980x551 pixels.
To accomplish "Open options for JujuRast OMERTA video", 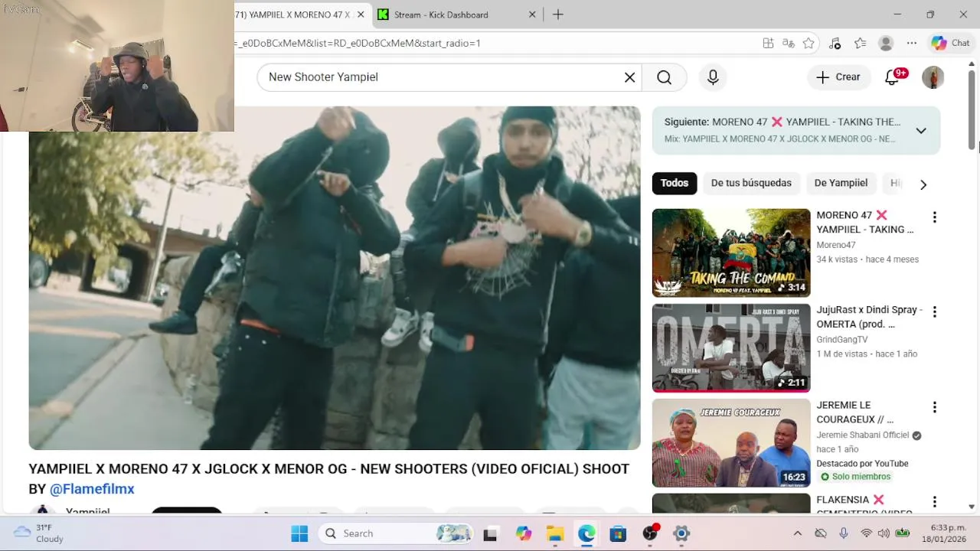I will tap(934, 312).
